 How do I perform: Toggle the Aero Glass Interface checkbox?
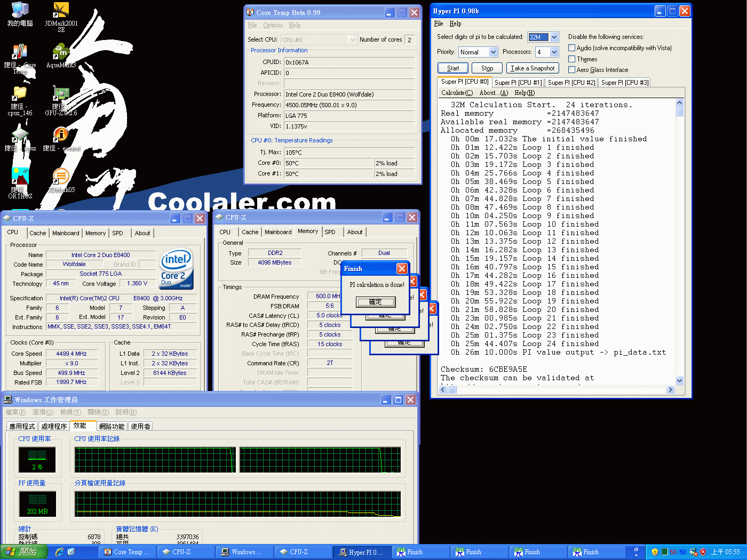571,70
